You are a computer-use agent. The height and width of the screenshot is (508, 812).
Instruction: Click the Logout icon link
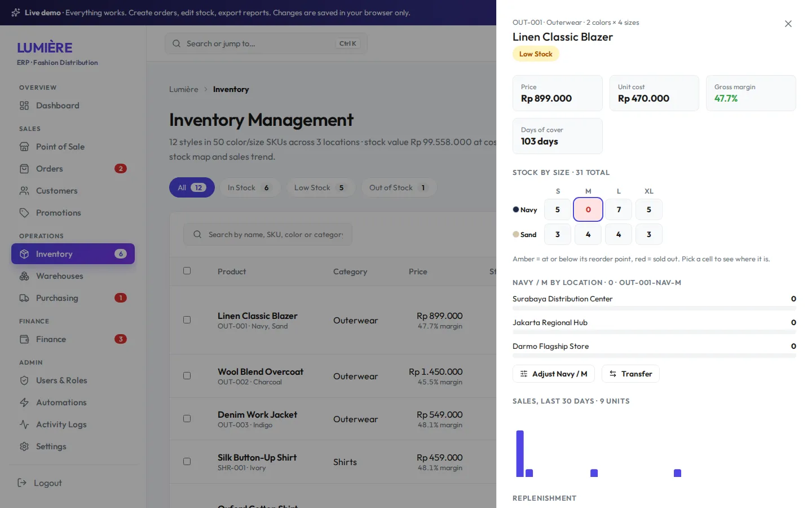[x=22, y=483]
